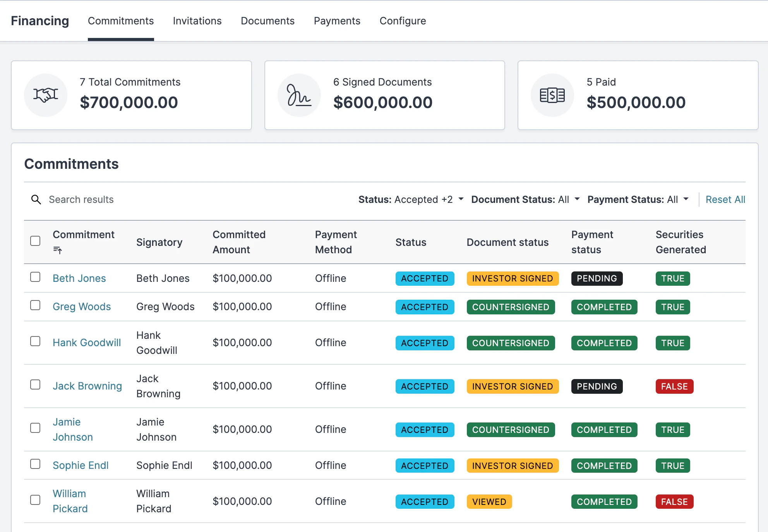Click the signature icon on Signed Documents card

point(299,95)
